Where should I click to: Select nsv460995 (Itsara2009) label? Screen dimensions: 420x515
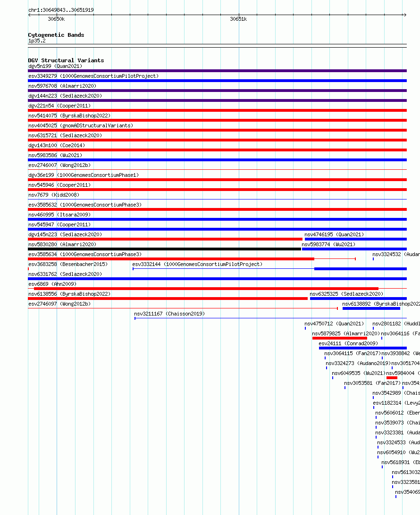coord(59,214)
